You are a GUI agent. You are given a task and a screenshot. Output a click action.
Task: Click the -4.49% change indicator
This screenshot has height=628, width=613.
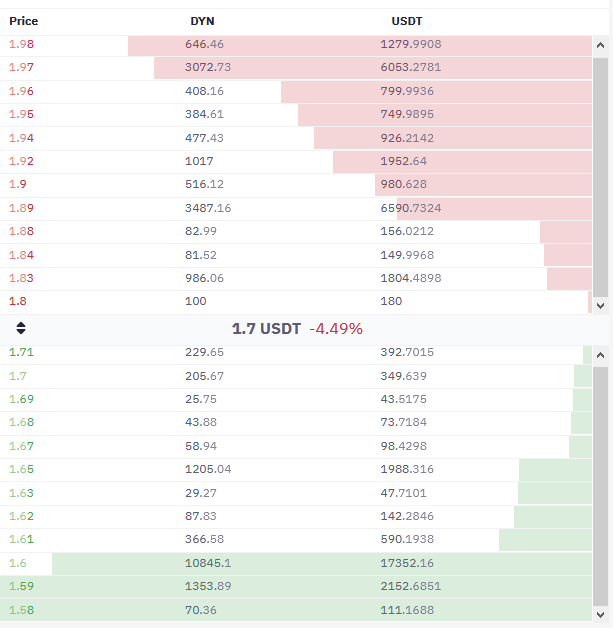click(x=336, y=329)
